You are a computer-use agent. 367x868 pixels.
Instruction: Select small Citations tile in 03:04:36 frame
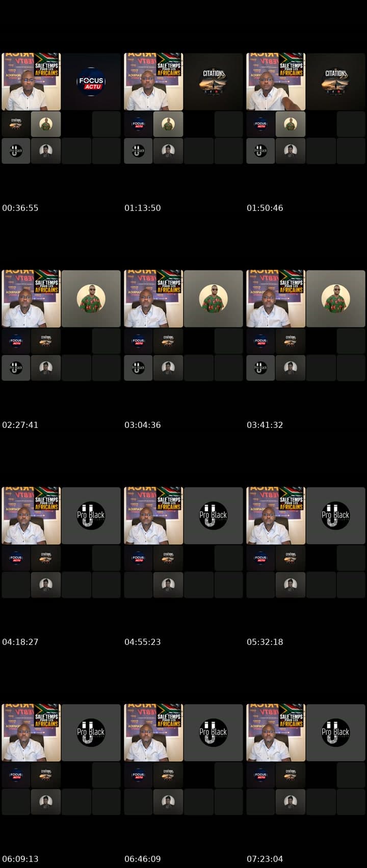point(168,341)
